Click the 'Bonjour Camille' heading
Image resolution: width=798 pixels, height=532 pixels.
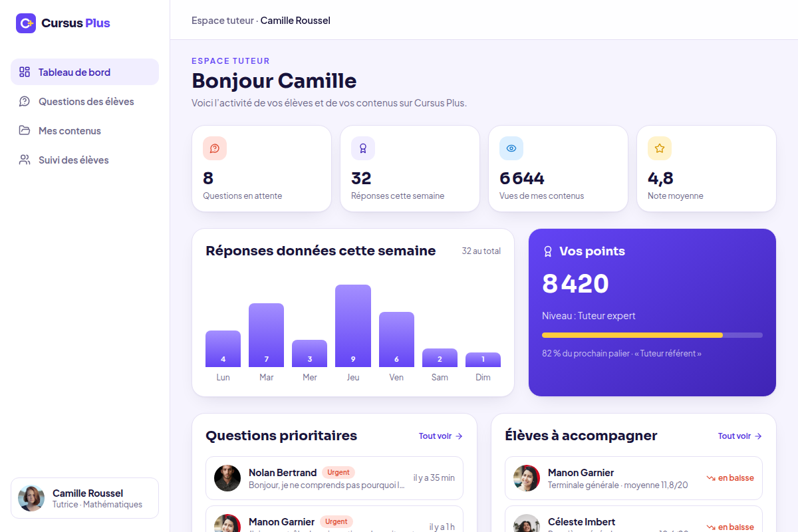pos(274,80)
